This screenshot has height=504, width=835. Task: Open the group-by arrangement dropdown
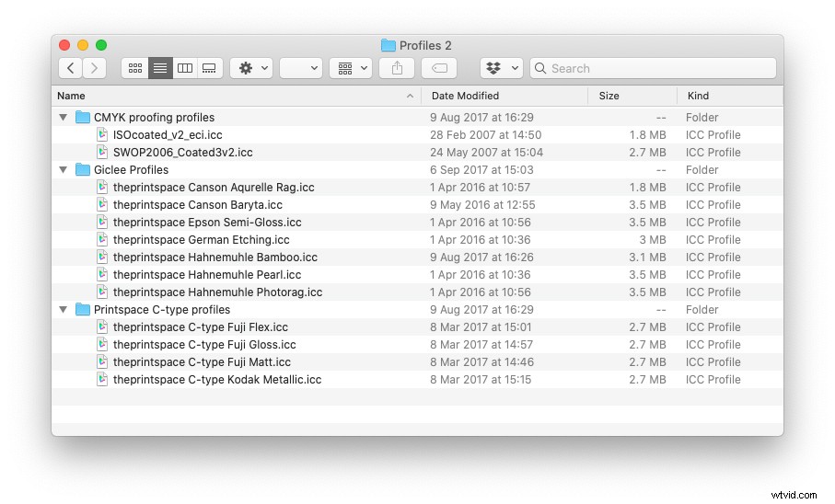point(351,68)
